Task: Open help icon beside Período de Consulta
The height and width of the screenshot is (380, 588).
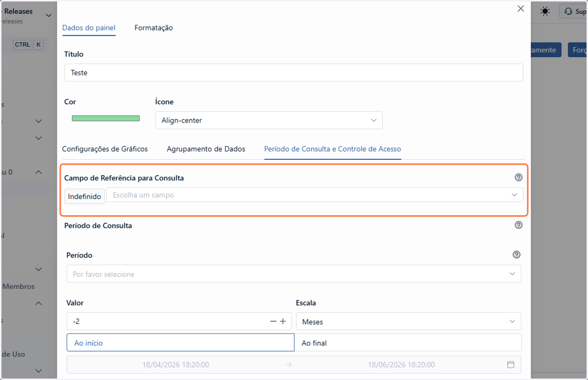Action: coord(518,225)
